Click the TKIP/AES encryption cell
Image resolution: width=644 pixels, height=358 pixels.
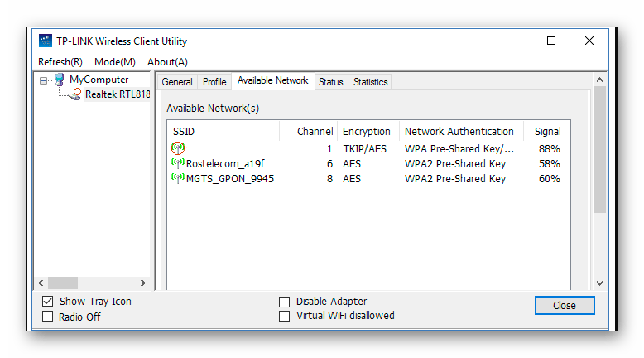(365, 149)
